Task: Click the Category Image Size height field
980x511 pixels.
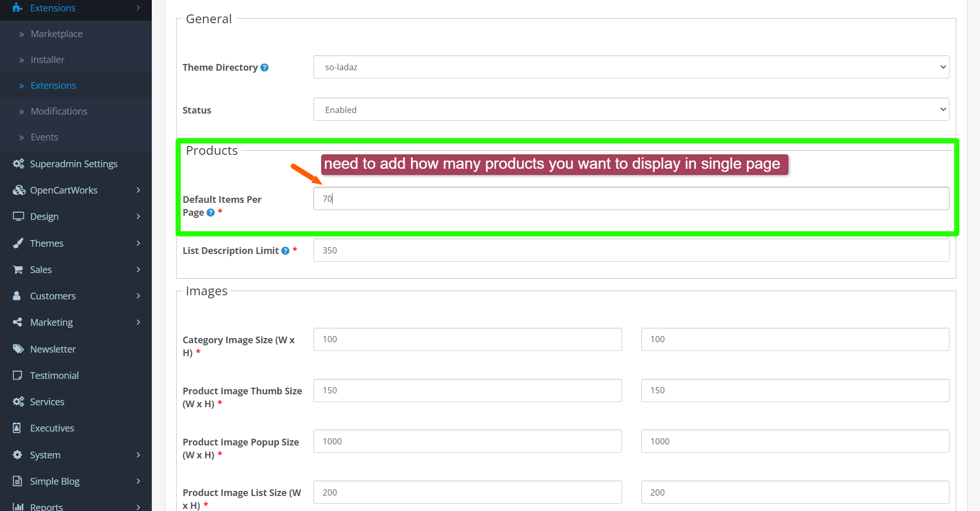Action: coord(795,339)
